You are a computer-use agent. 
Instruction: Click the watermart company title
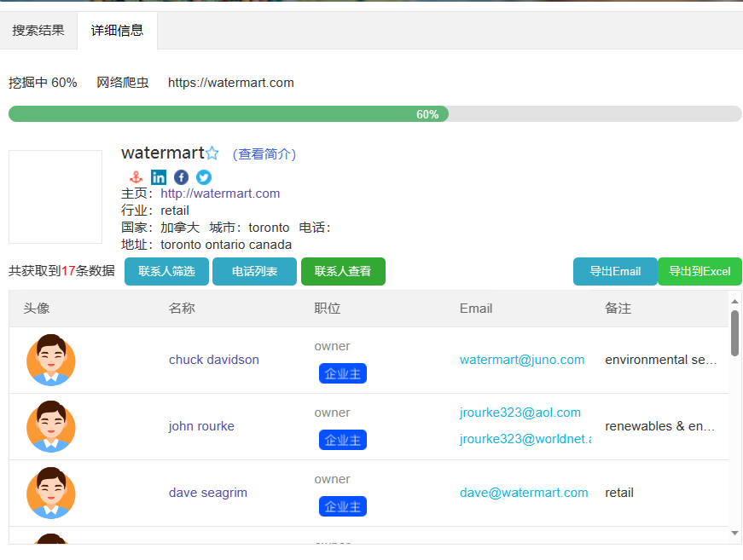tap(163, 153)
